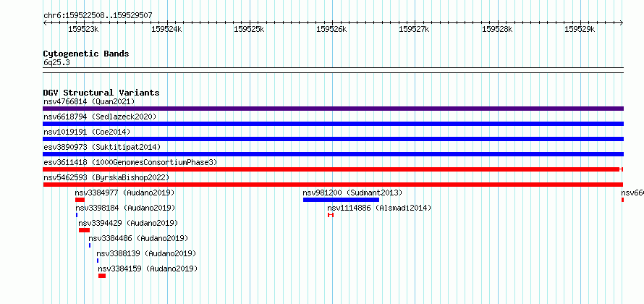Open the nsv1019191 (Coe2014) label
The height and width of the screenshot is (304, 644).
pyautogui.click(x=87, y=132)
